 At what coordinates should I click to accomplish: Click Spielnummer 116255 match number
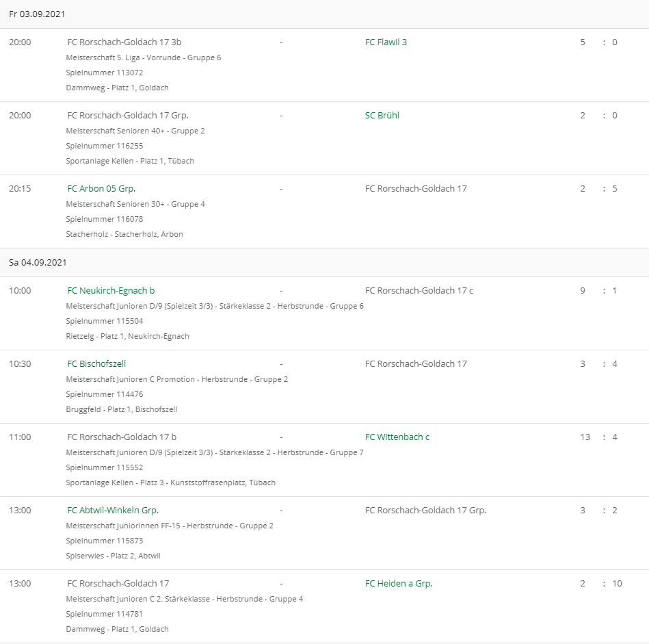click(104, 146)
